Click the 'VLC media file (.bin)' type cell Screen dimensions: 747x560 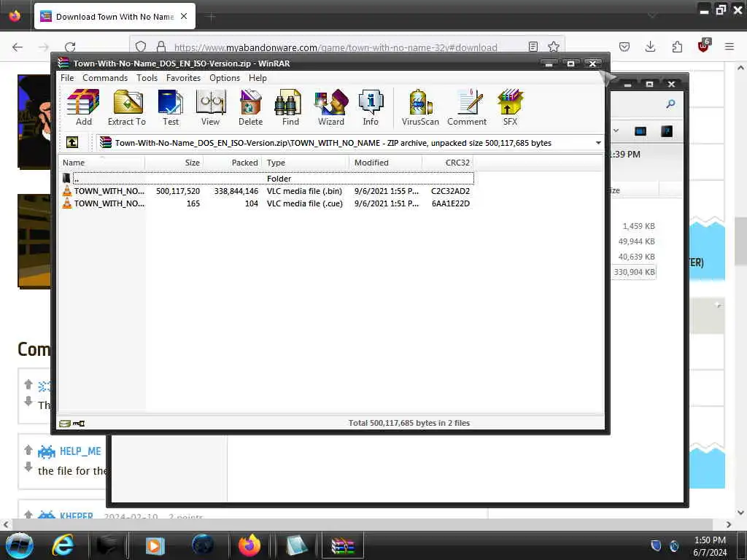pos(304,191)
